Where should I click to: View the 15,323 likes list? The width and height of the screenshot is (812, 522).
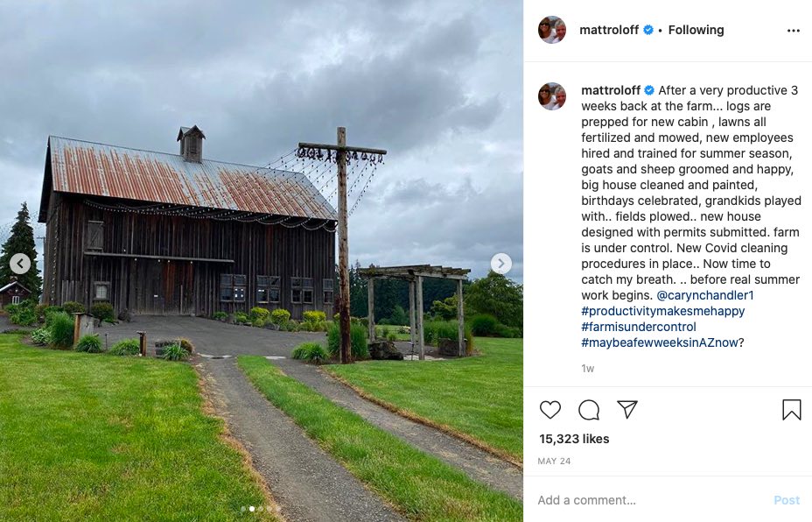(x=574, y=439)
